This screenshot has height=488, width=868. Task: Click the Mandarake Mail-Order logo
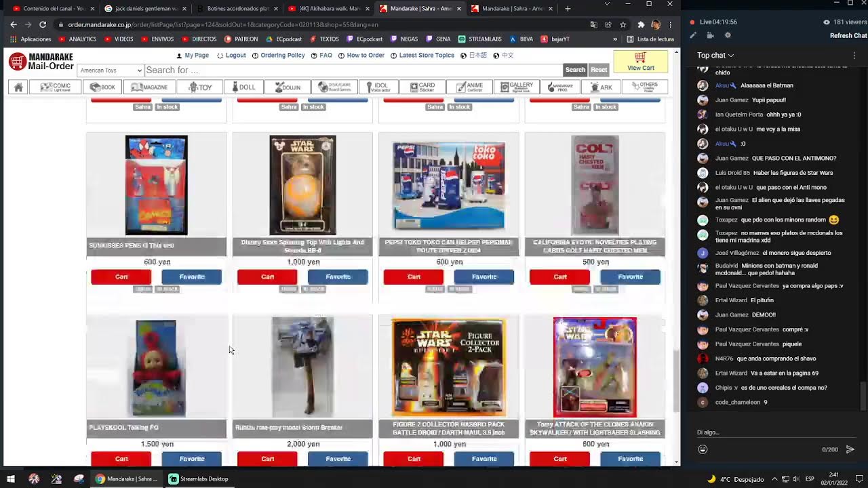pyautogui.click(x=41, y=62)
